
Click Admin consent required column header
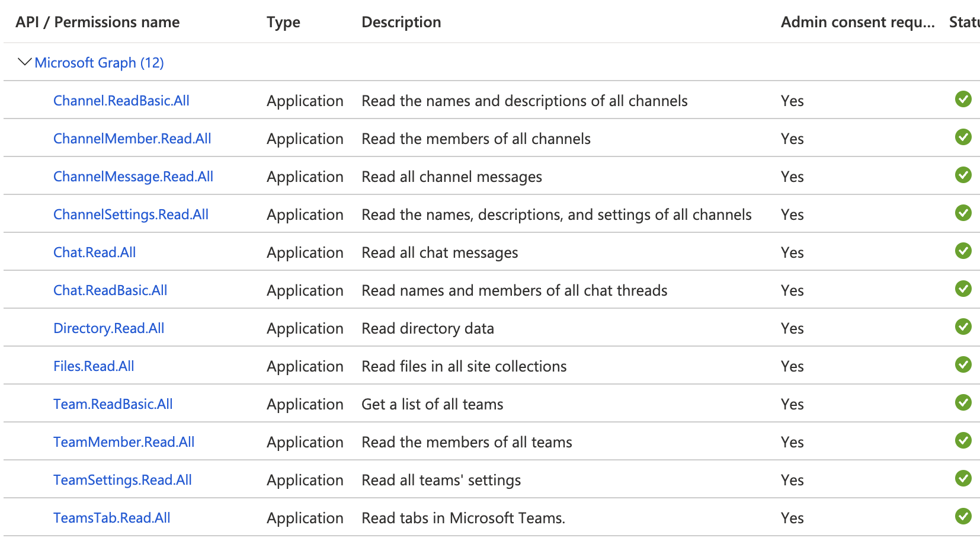click(857, 23)
